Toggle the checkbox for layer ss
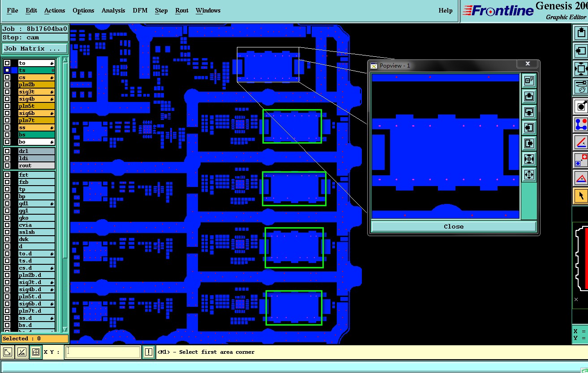This screenshot has height=373, width=588. (7, 127)
